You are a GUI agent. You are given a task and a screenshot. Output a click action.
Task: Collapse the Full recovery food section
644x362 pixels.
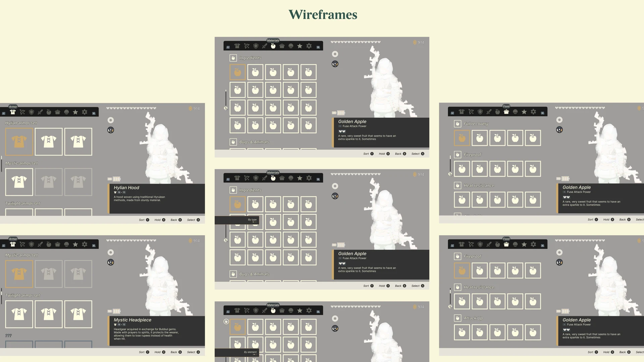(x=458, y=124)
